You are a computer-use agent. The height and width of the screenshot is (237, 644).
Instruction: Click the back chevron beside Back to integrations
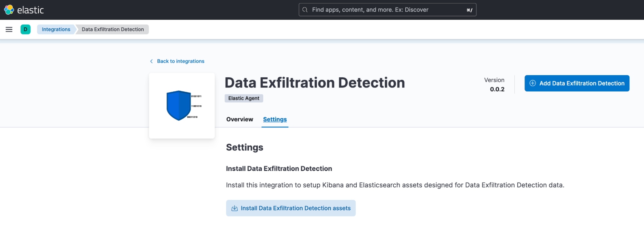point(151,61)
